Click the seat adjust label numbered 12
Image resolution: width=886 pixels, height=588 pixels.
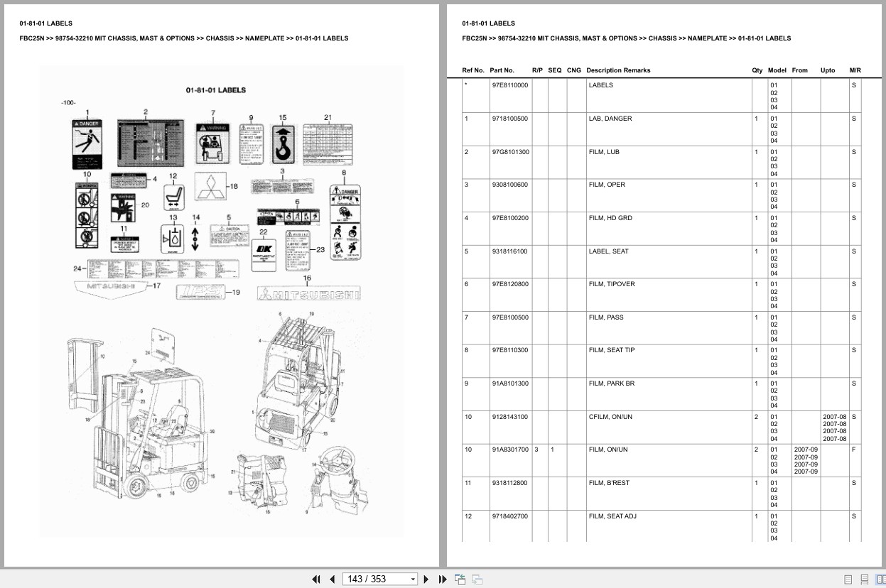coord(173,196)
